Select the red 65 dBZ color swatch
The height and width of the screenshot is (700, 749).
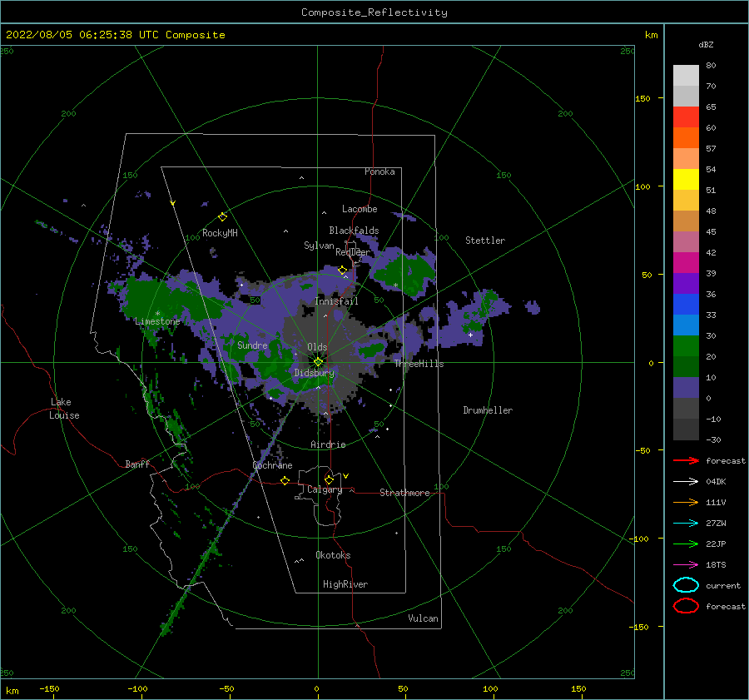tap(686, 117)
